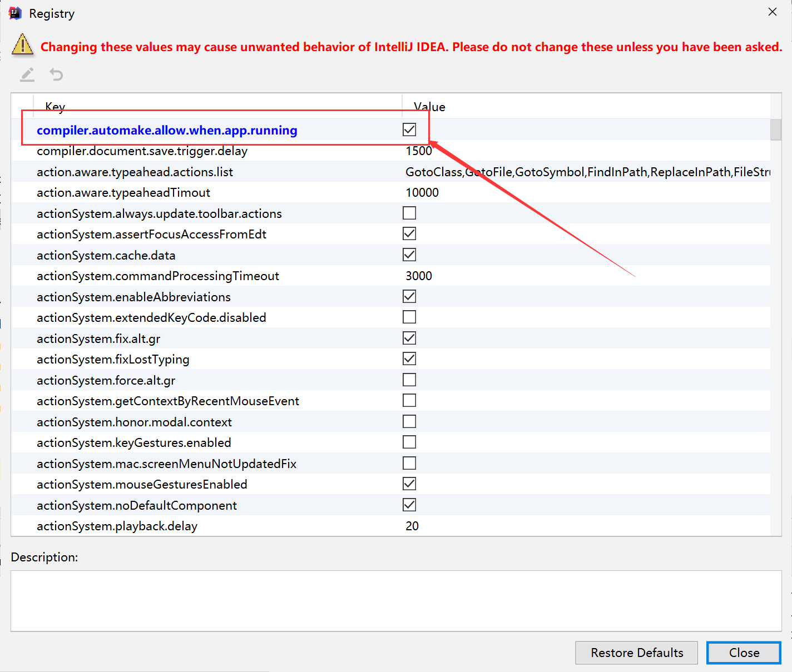Click the value 10000 for typeaheadTimout

(422, 192)
